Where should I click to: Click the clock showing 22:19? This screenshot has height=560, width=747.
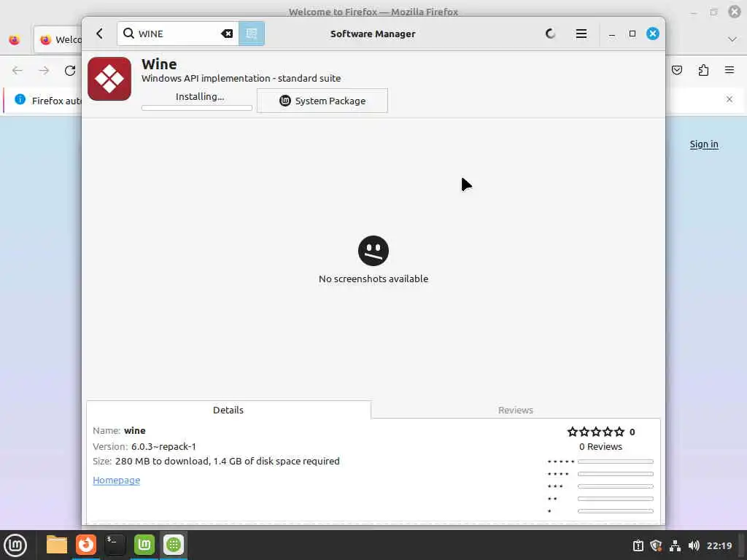pos(719,545)
